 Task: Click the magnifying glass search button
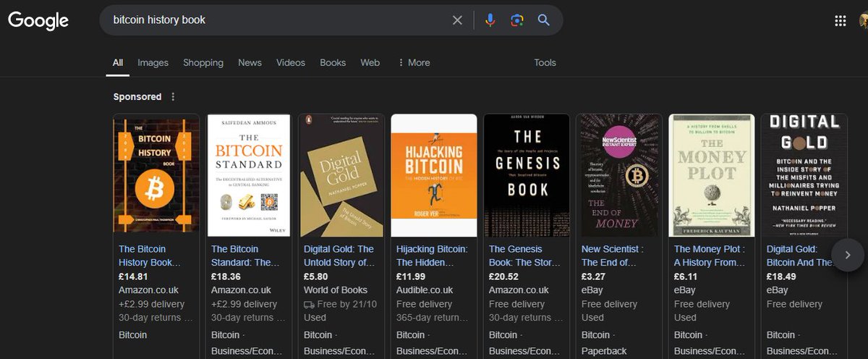[x=544, y=20]
